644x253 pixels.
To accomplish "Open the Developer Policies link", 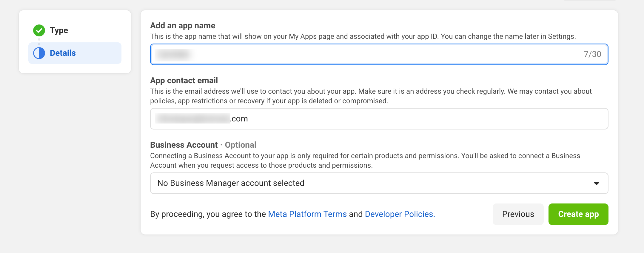I will click(400, 214).
